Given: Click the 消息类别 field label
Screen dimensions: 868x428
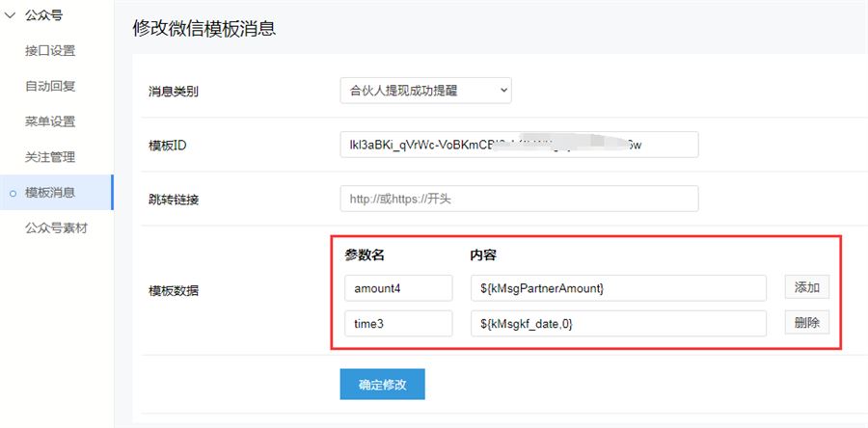Looking at the screenshot, I should coord(174,93).
